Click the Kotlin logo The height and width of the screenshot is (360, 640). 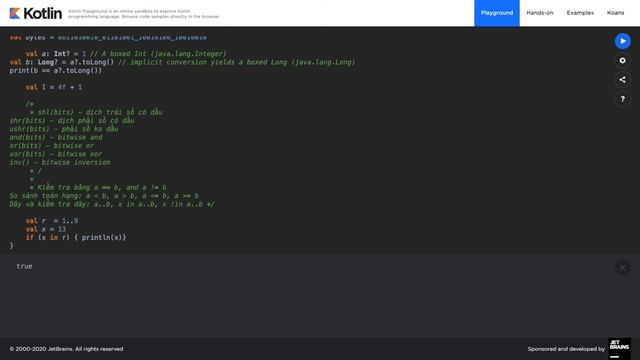tap(36, 13)
